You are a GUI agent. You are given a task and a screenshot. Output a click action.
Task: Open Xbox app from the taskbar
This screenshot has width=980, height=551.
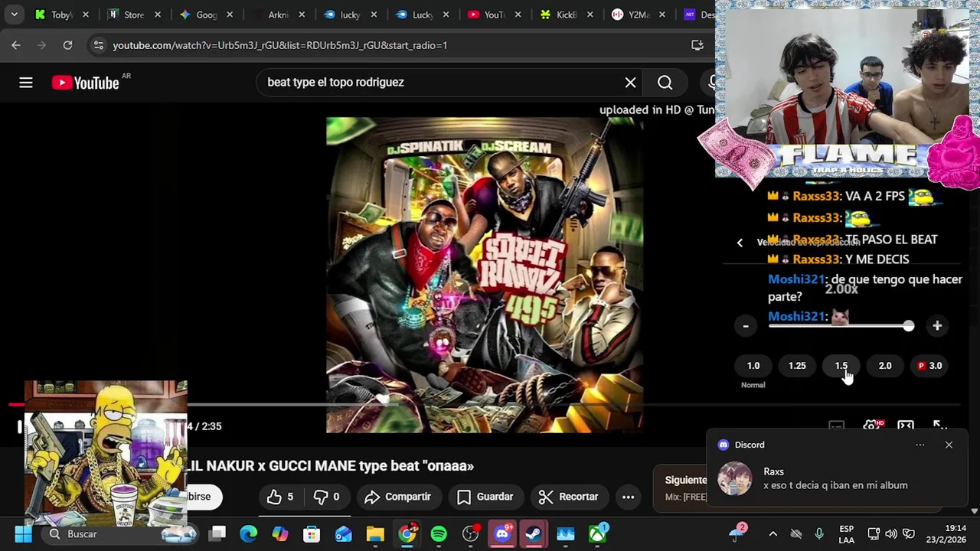click(597, 534)
